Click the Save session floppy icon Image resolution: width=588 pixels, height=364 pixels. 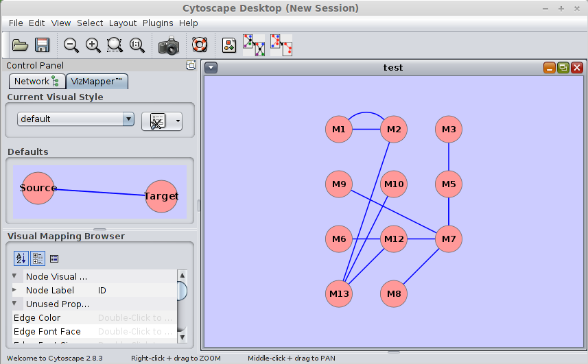coord(43,45)
